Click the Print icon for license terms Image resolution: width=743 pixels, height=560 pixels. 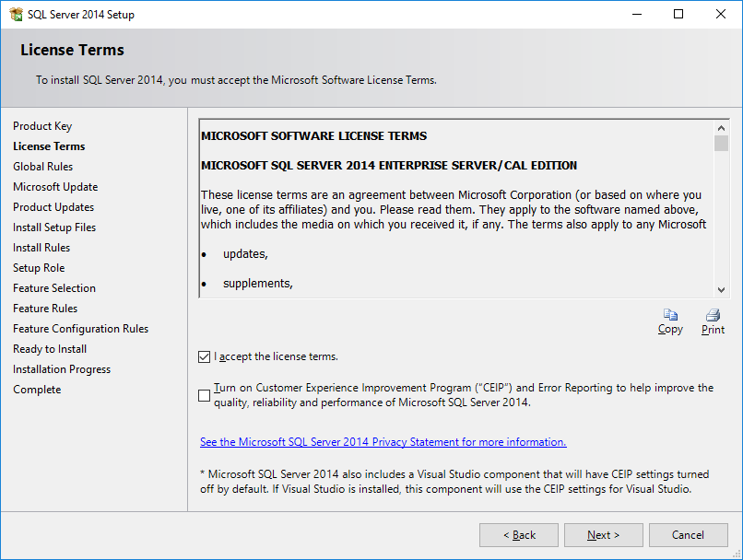[x=713, y=315]
